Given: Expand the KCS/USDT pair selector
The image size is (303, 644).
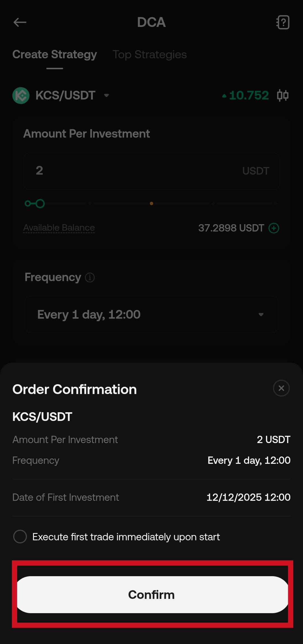Looking at the screenshot, I should tap(106, 96).
